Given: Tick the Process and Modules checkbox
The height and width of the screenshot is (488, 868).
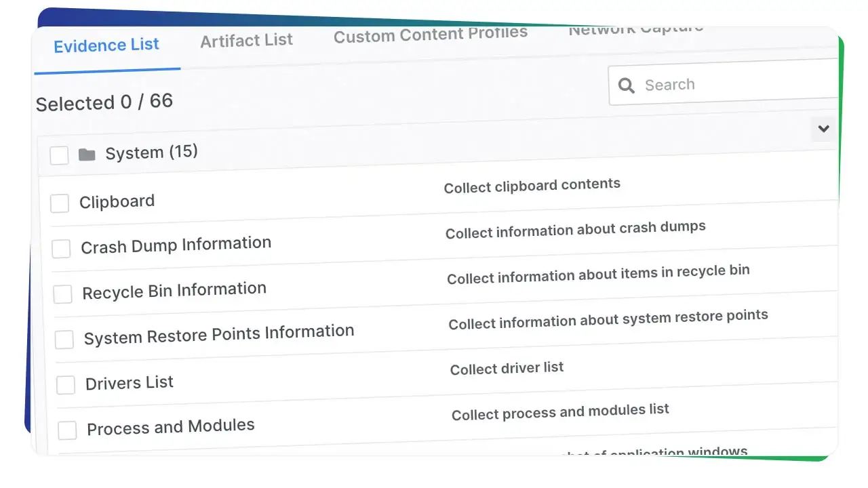Looking at the screenshot, I should point(67,430).
